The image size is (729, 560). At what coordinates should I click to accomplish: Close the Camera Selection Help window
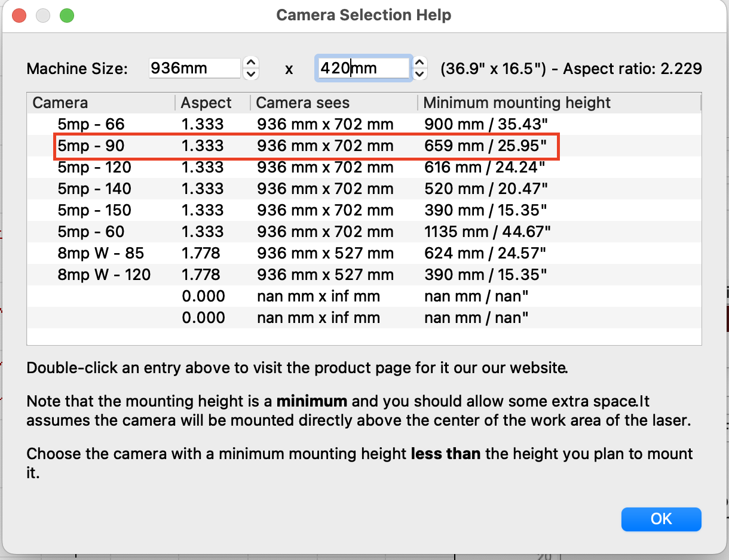[19, 16]
